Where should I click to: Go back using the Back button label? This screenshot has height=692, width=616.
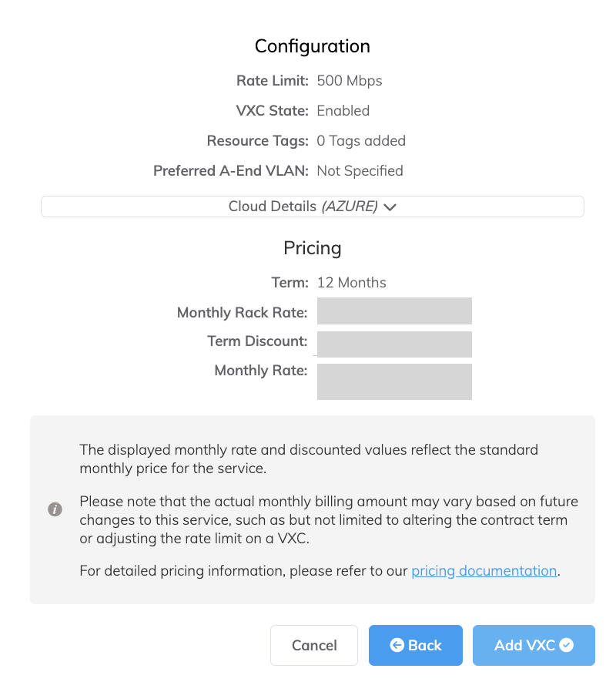pyautogui.click(x=425, y=645)
